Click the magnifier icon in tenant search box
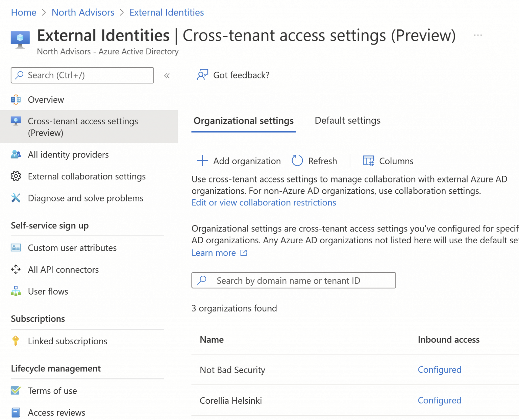Screen dimensions: 519x420 (202, 280)
